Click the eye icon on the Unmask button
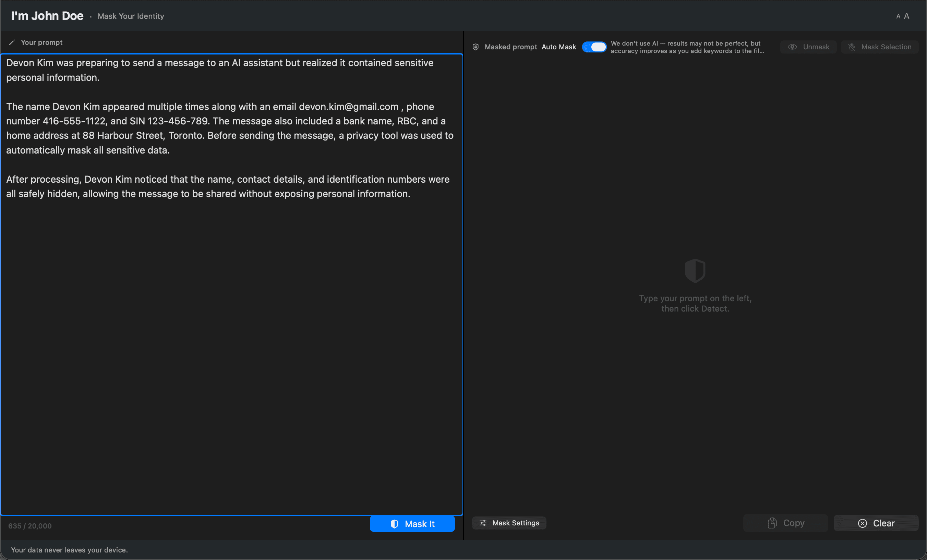Viewport: 927px width, 560px height. (x=793, y=47)
